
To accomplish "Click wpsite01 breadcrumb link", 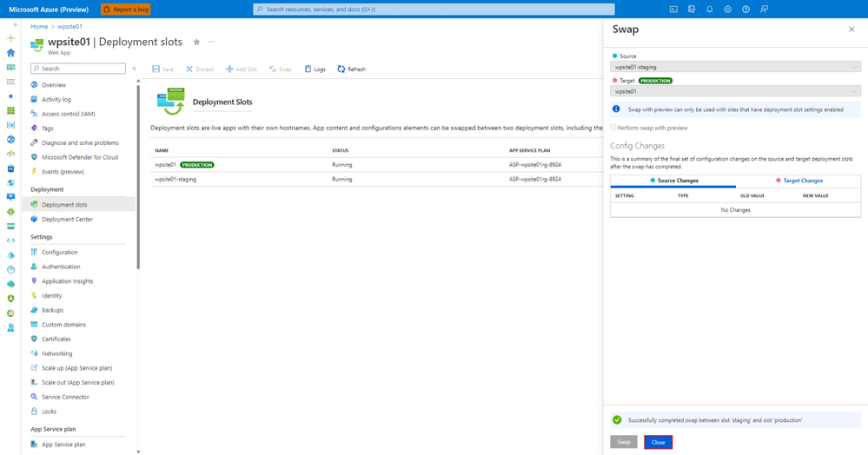I will (70, 27).
